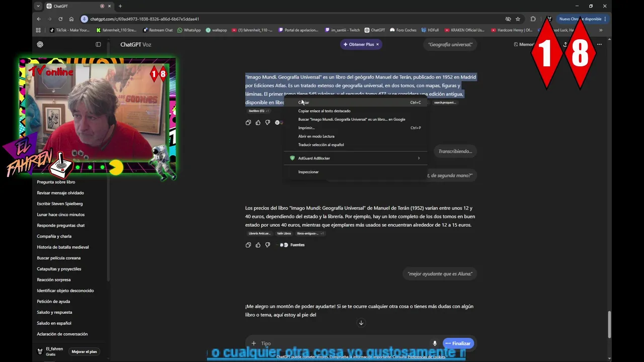Open the bookmarks apps grid icon
Screen dimensions: 644x362
(38, 30)
